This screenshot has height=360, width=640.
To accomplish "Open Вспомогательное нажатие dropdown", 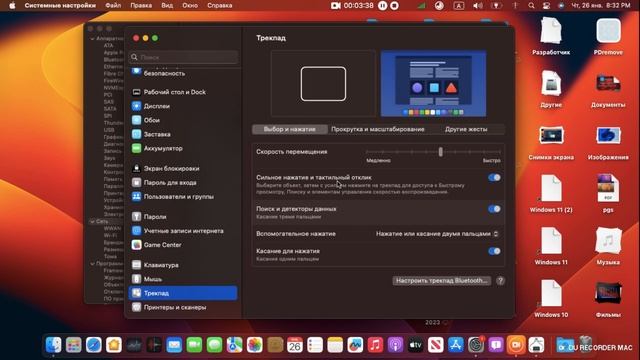I will 437,234.
